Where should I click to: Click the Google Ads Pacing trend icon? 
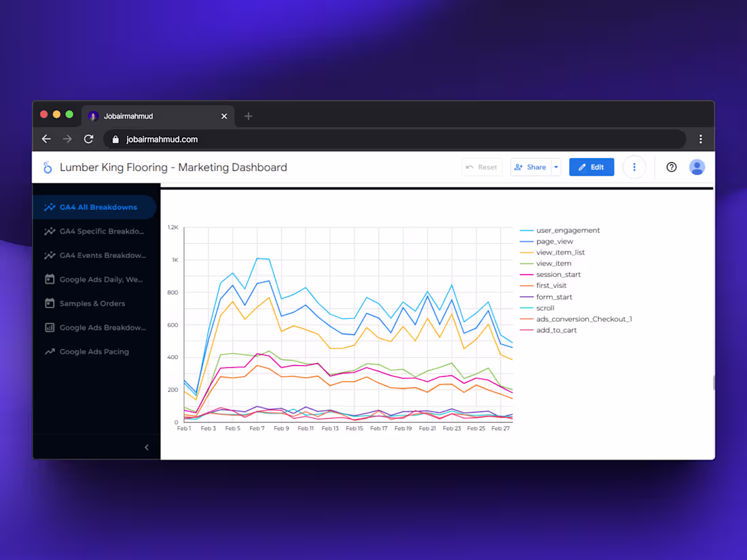coord(48,352)
